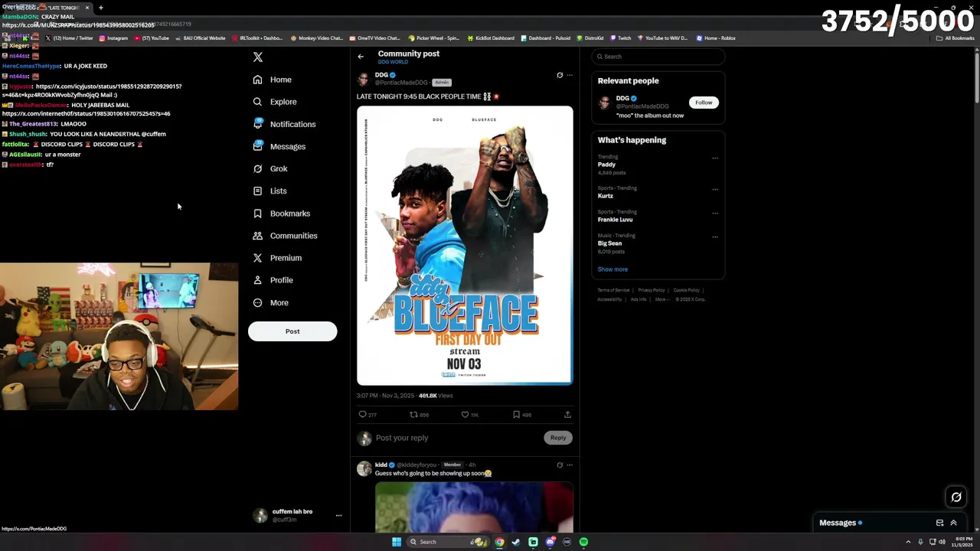Click the share icon on DDG's post

(567, 415)
